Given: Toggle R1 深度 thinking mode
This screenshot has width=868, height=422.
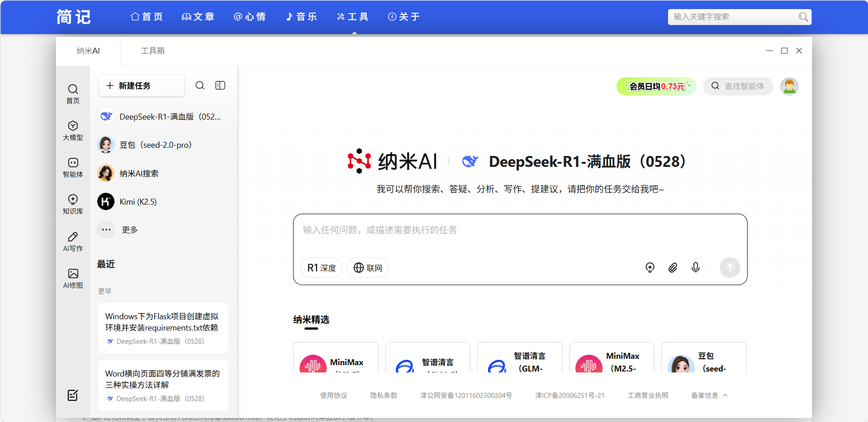Looking at the screenshot, I should [x=321, y=268].
